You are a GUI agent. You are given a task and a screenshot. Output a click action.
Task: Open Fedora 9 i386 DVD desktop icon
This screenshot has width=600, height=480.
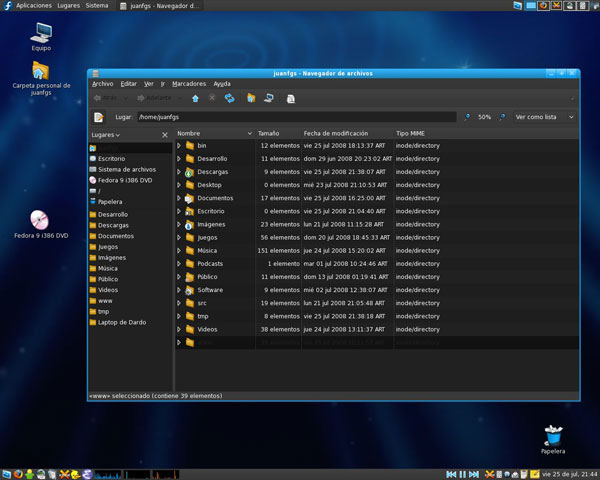point(41,225)
